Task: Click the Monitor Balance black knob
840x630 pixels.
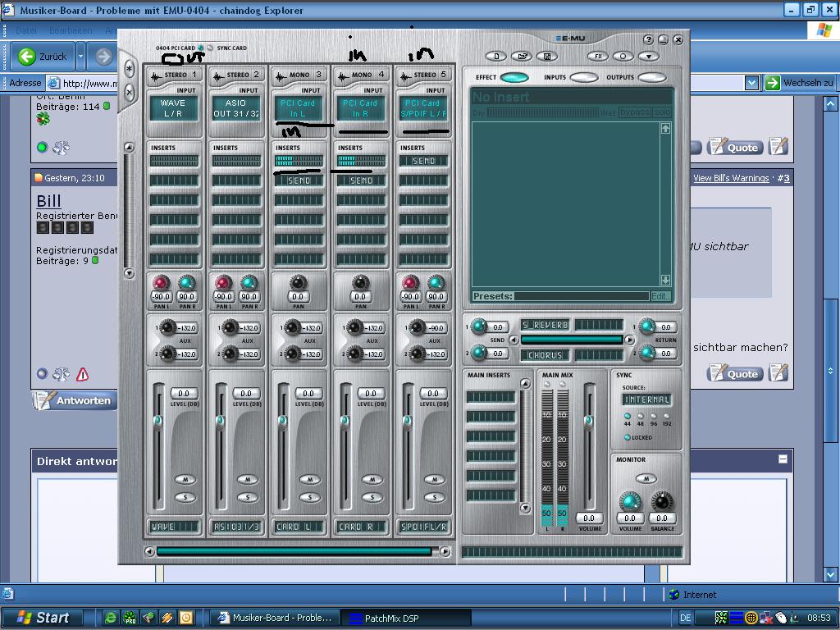Action: (662, 501)
